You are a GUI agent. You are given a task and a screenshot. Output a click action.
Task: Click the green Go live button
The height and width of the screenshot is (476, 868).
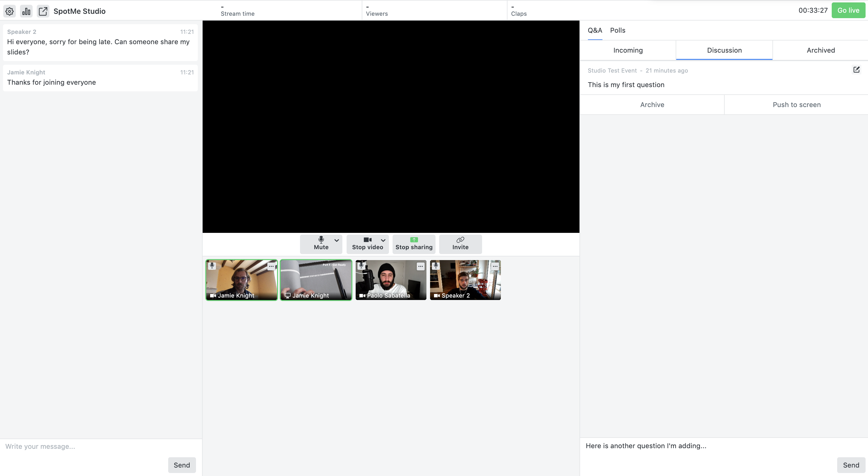[x=848, y=10]
